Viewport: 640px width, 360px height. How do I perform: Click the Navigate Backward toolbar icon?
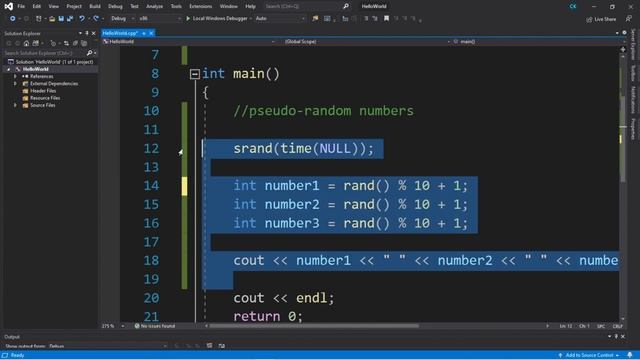(13, 19)
